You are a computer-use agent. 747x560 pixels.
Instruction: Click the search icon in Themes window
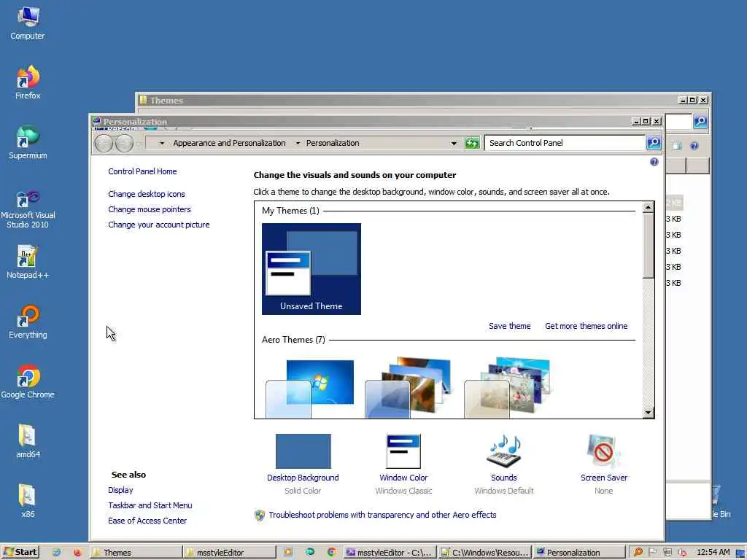700,122
